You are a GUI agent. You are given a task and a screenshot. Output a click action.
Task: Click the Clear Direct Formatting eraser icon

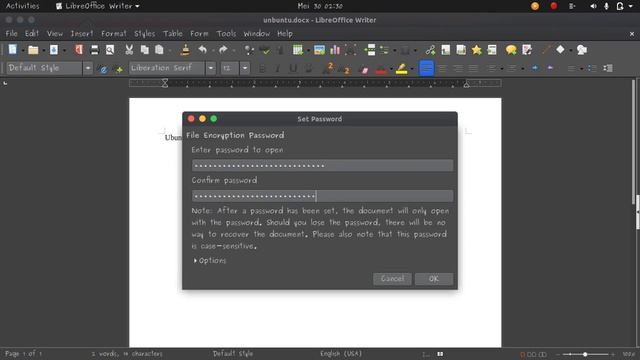(364, 69)
